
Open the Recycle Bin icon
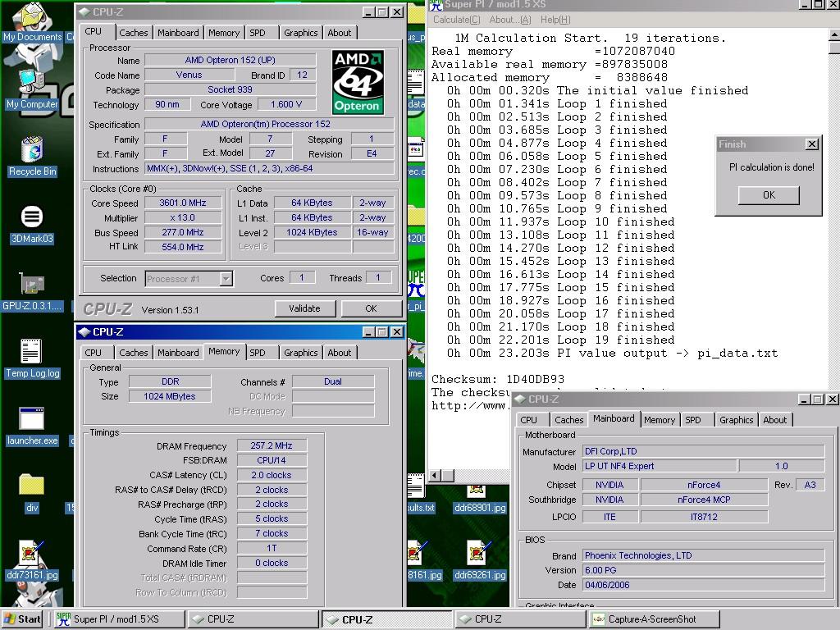tap(32, 156)
